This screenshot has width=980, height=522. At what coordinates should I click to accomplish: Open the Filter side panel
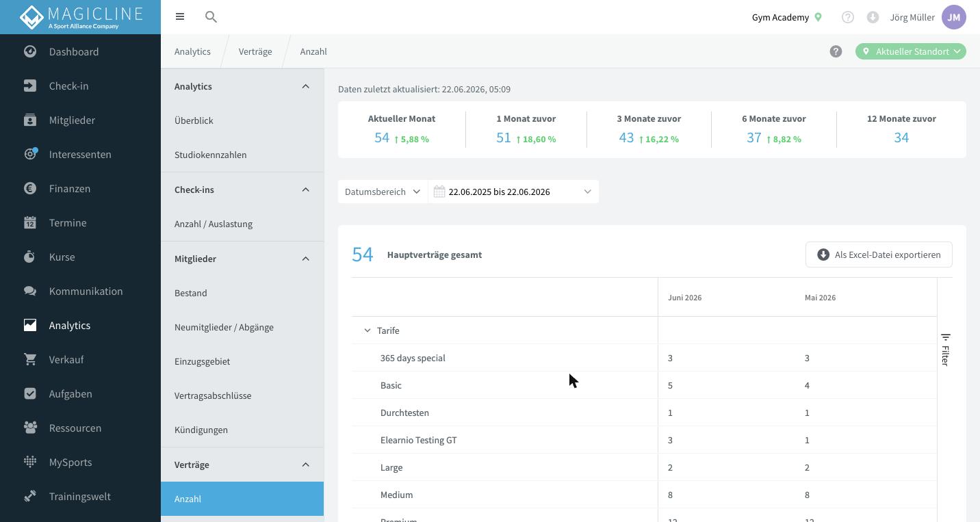945,350
